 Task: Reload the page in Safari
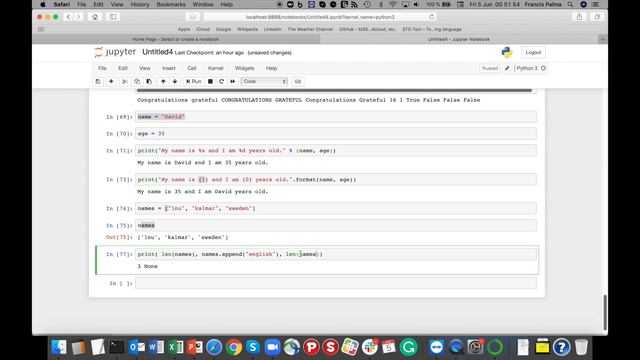(431, 17)
